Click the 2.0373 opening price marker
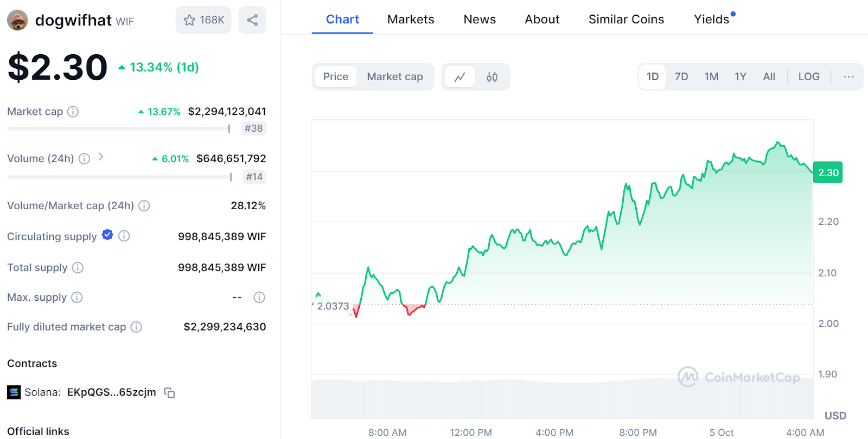The image size is (868, 439). (333, 306)
